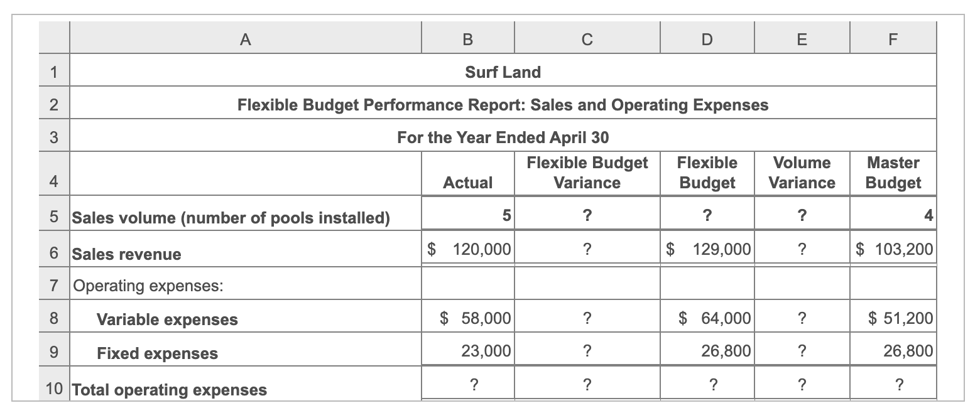Image resolution: width=980 pixels, height=418 pixels.
Task: Click the Actual sales revenue cell $120,000
Action: [468, 249]
